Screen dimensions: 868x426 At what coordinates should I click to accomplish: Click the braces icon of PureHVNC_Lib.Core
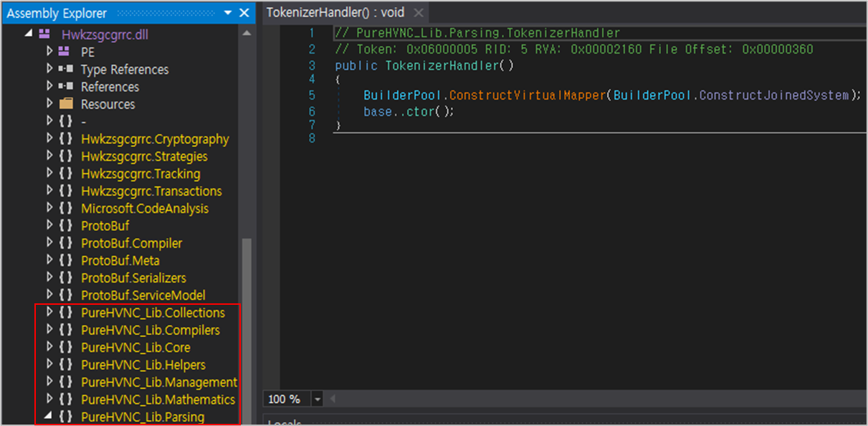tap(66, 347)
